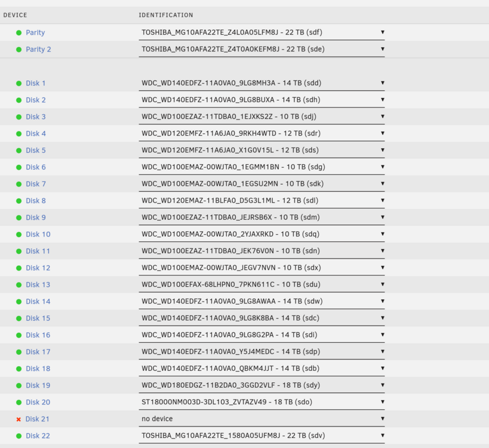Open the Disk 21 link

click(x=38, y=419)
